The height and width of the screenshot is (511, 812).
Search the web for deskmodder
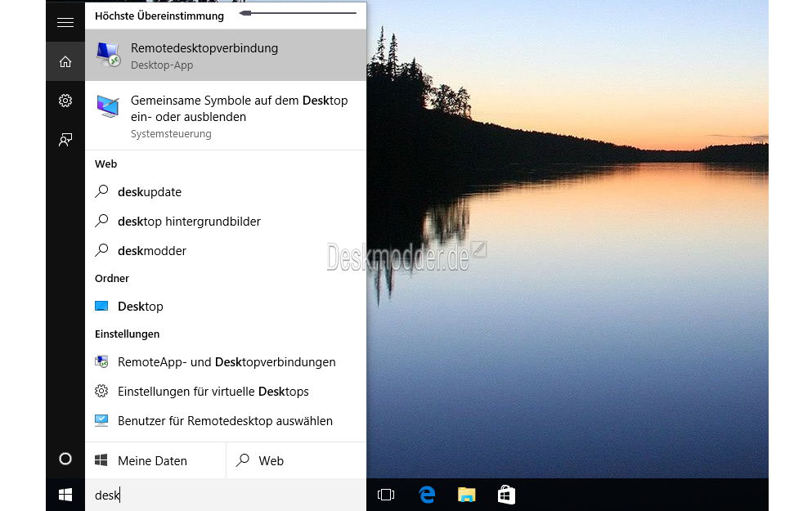click(x=226, y=251)
